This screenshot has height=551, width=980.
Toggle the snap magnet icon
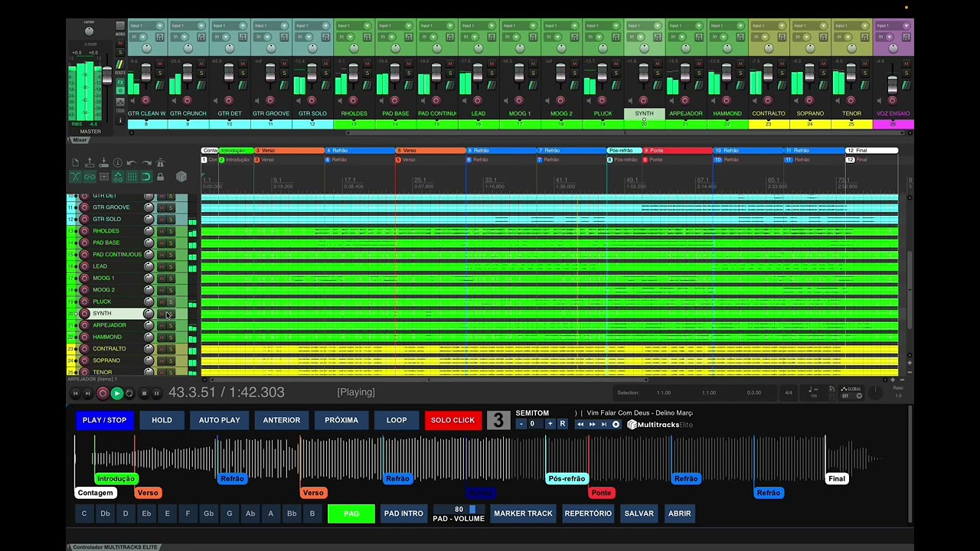pos(146,177)
